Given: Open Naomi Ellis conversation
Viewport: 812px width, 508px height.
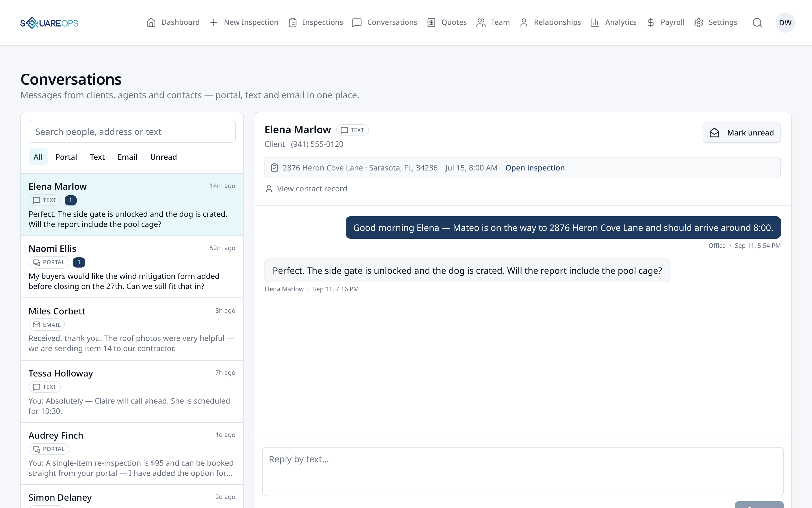Looking at the screenshot, I should (x=132, y=267).
